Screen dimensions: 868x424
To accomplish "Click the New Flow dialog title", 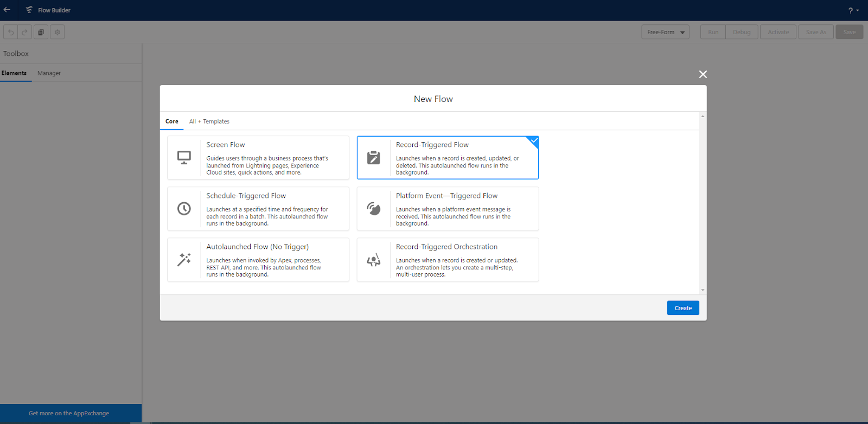I will coord(433,99).
